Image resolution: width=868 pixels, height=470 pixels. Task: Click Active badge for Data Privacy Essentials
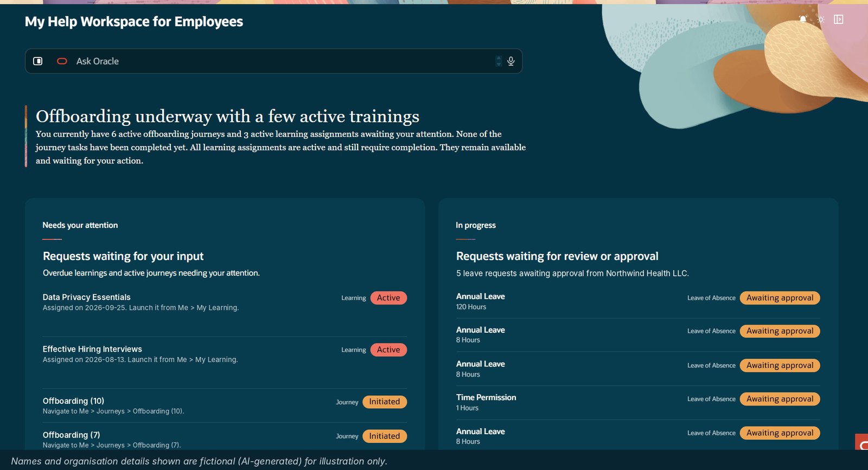[388, 298]
